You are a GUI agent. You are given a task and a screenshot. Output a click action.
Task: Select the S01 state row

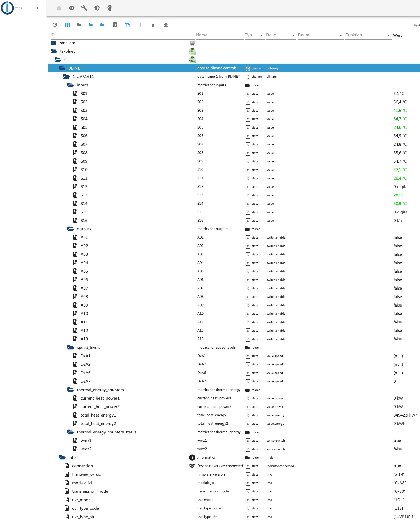point(234,94)
